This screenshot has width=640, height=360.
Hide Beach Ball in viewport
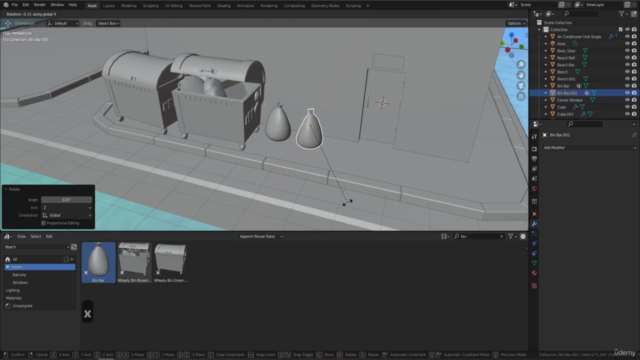click(x=627, y=58)
